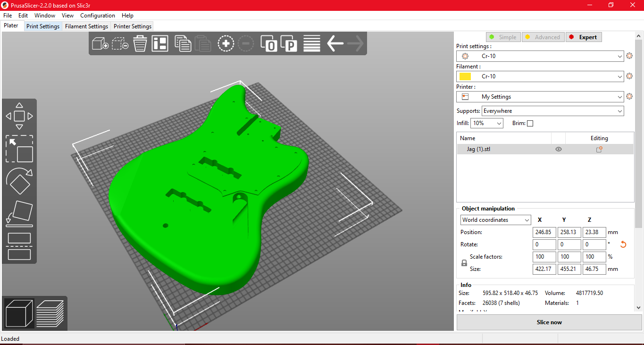Select the Move gizmo tool
Image resolution: width=644 pixels, height=345 pixels.
tap(19, 116)
